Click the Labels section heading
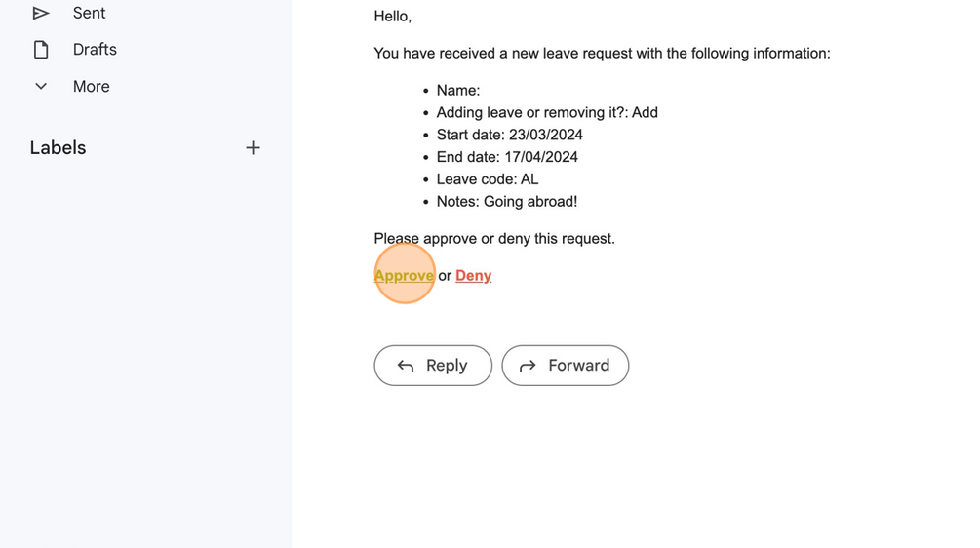Image resolution: width=980 pixels, height=548 pixels. (58, 148)
